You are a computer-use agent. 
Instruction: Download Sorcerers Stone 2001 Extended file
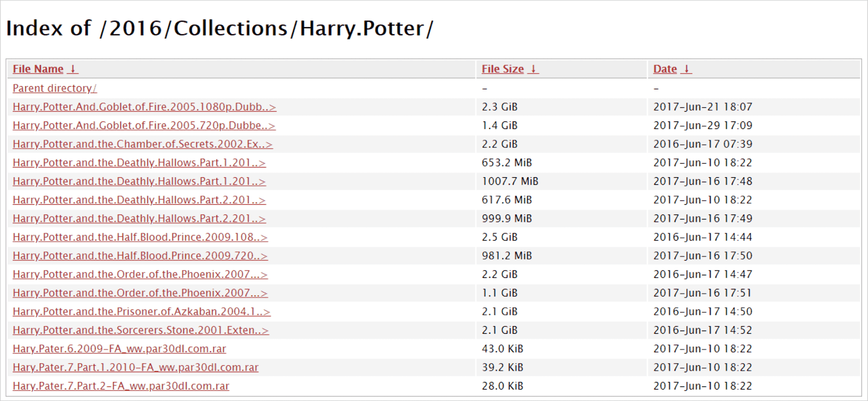click(x=141, y=330)
